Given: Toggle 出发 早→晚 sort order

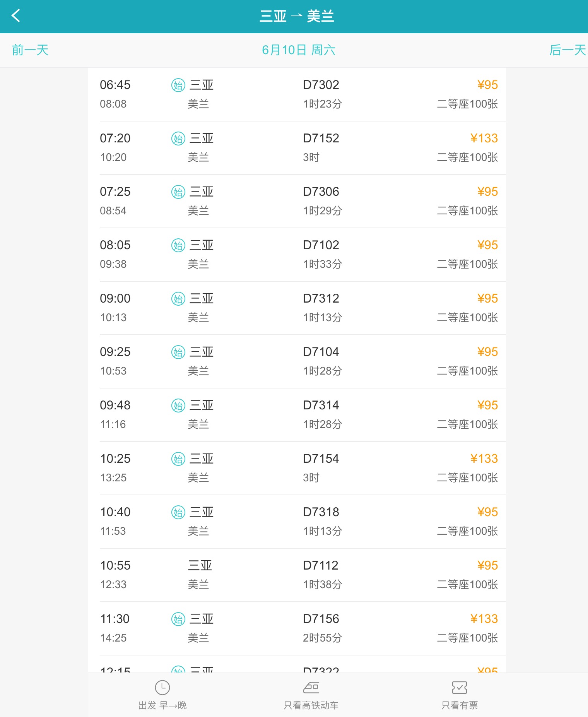Looking at the screenshot, I should tap(162, 705).
